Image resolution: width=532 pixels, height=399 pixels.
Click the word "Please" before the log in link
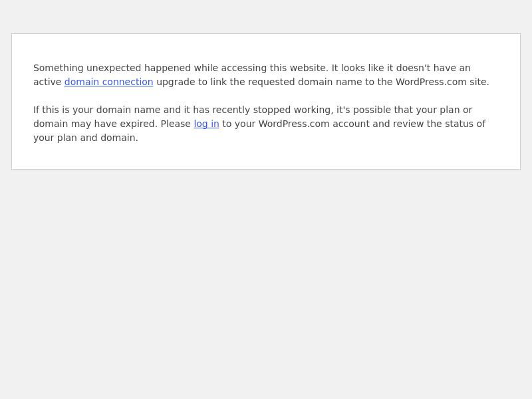(x=176, y=124)
